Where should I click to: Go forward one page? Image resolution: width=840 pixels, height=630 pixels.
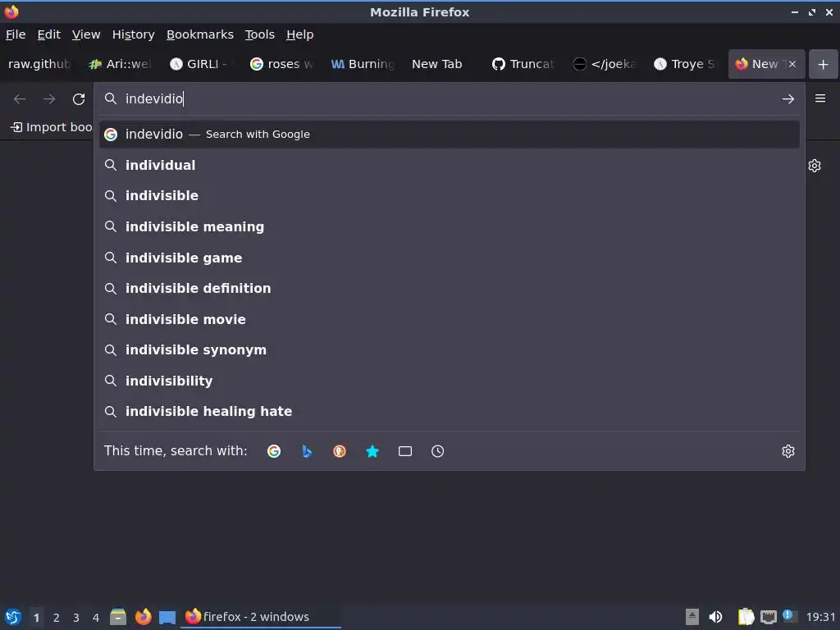click(x=49, y=99)
